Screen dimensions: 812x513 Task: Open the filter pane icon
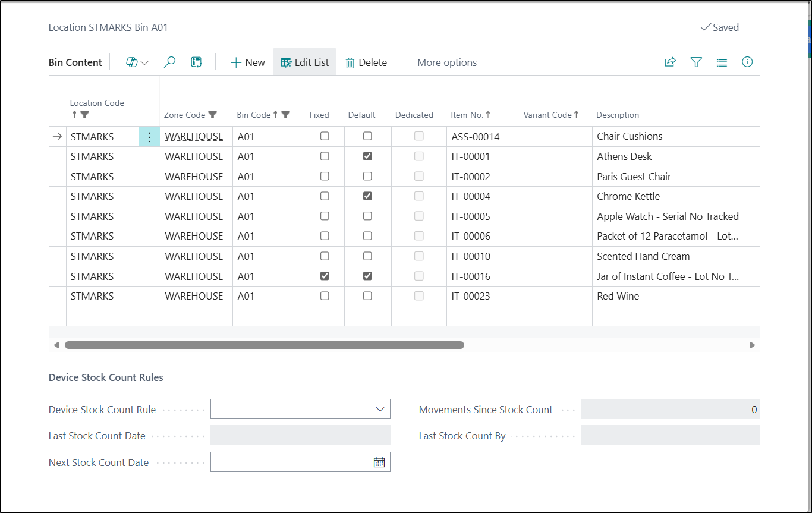[696, 62]
